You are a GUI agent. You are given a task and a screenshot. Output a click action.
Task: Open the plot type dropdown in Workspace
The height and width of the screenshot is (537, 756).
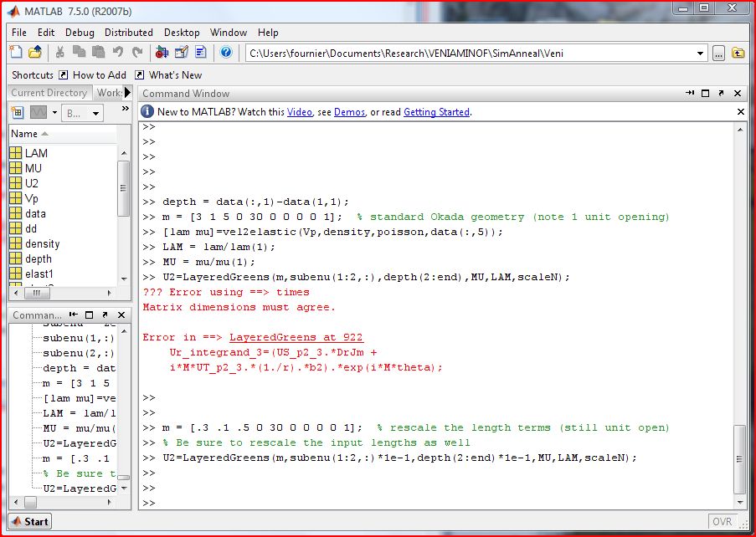tap(54, 112)
